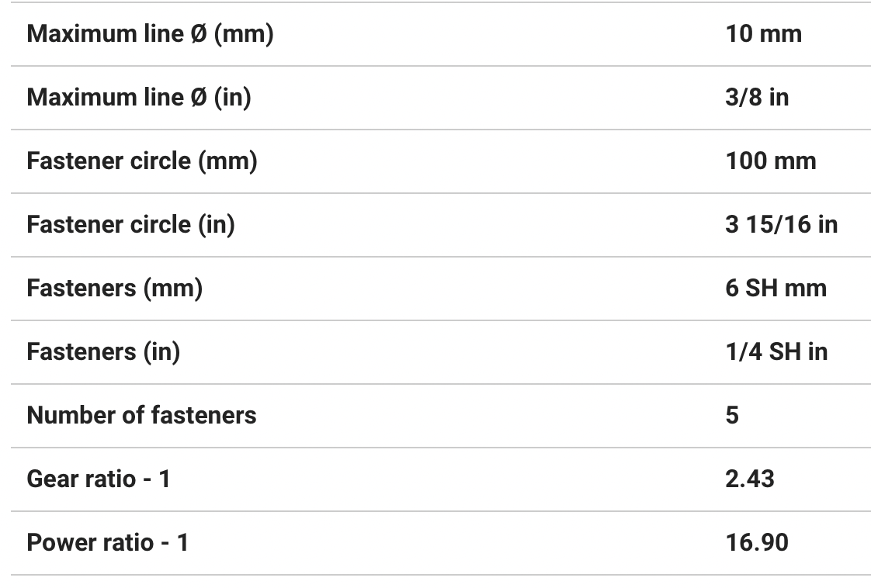This screenshot has height=588, width=871.
Task: Click the 'Gear ratio - 1' label
Action: coord(99,479)
